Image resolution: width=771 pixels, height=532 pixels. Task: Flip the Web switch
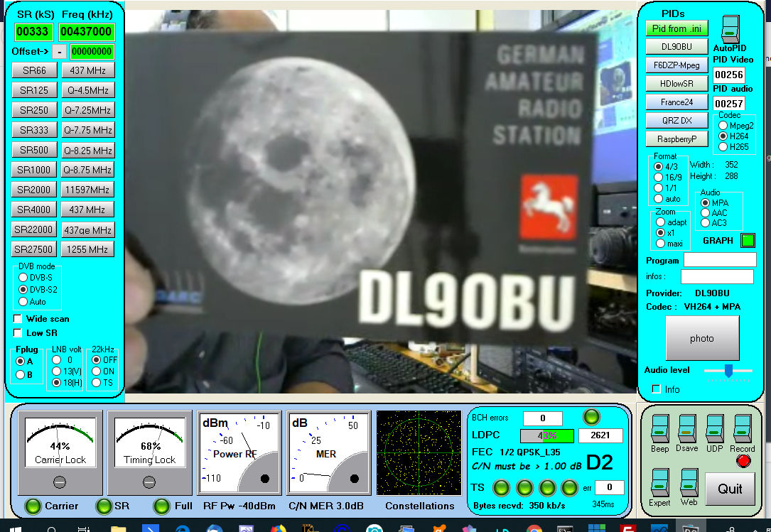689,482
